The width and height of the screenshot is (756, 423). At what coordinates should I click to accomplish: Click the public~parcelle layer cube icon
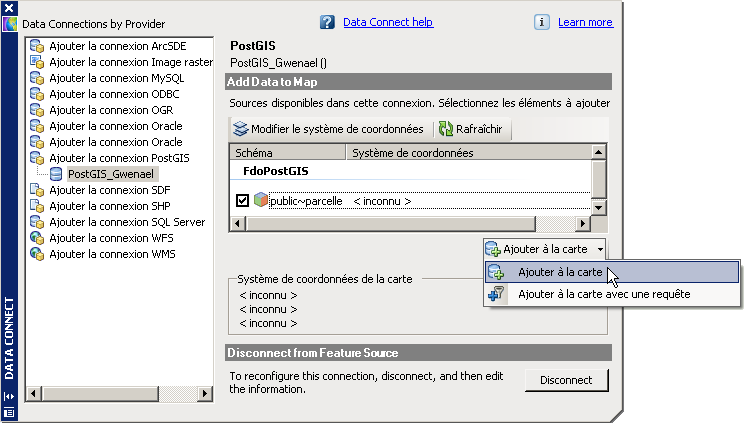pos(260,200)
